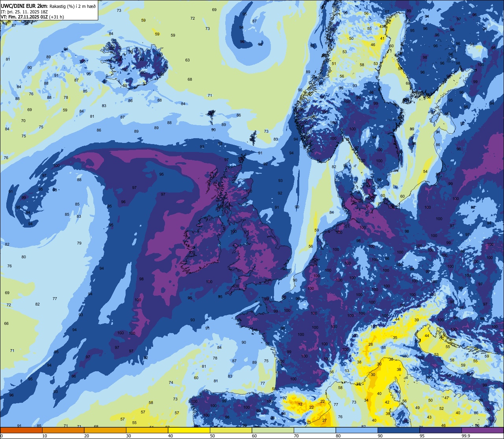
Task: Select the 90–95 % medium blue legend segment
Action: tap(398, 430)
